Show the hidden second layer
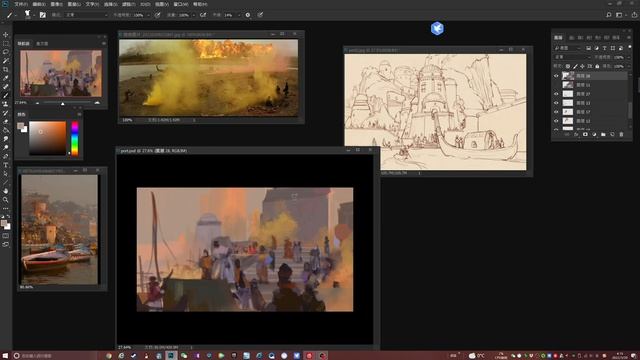The width and height of the screenshot is (640, 360). 556,85
